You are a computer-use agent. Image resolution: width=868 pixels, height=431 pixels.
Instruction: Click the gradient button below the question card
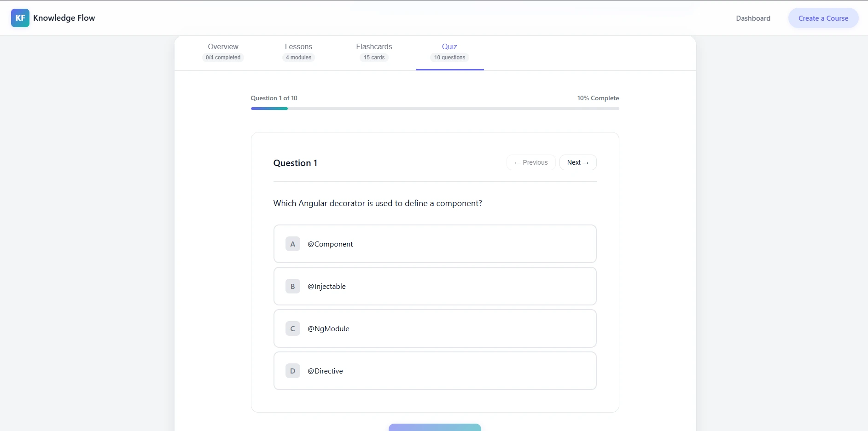(435, 428)
